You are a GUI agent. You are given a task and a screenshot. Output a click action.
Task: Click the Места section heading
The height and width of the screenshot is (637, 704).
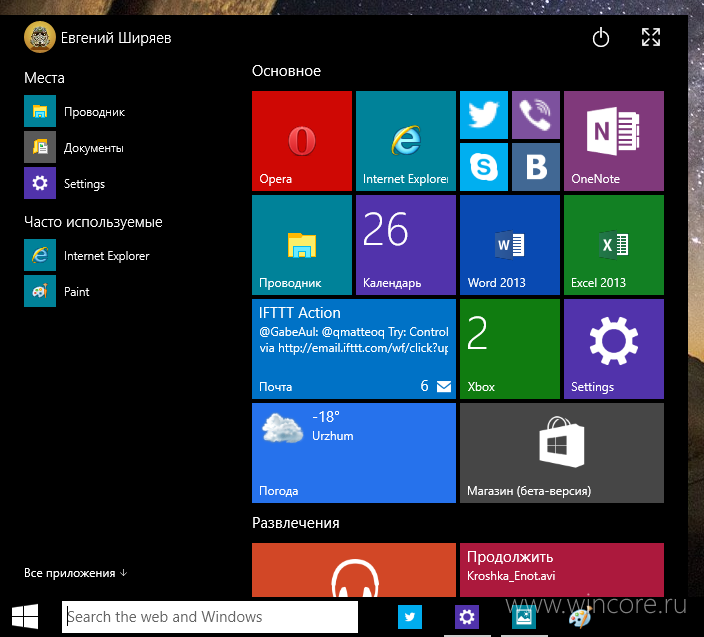point(44,78)
